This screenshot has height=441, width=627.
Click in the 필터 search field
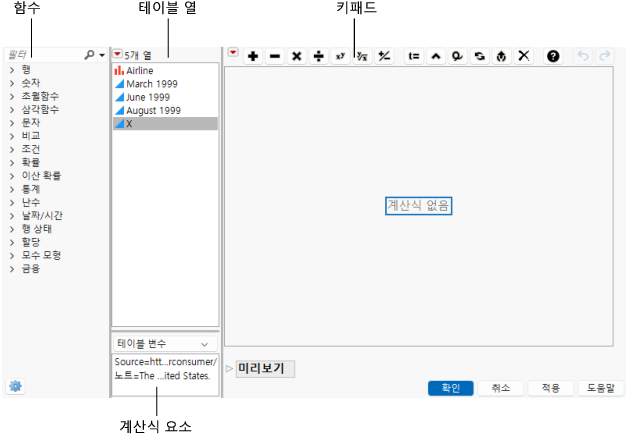tap(44, 55)
